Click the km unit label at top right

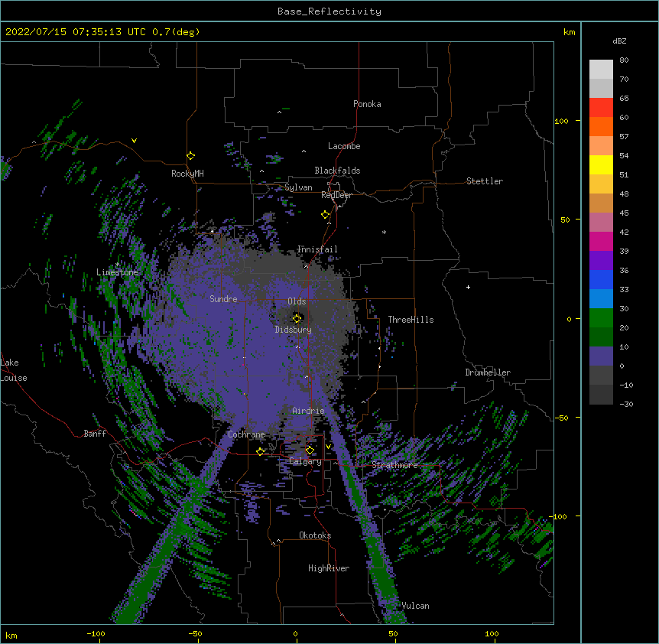tap(570, 32)
